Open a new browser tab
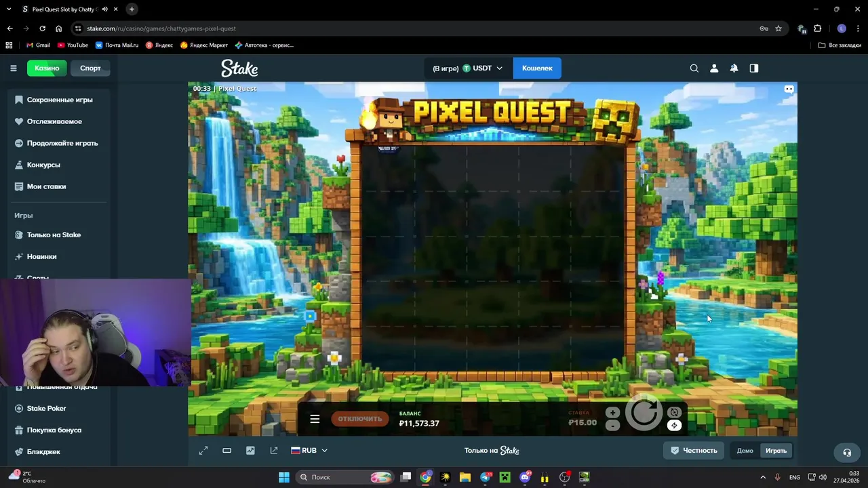This screenshot has height=488, width=868. coord(132,9)
